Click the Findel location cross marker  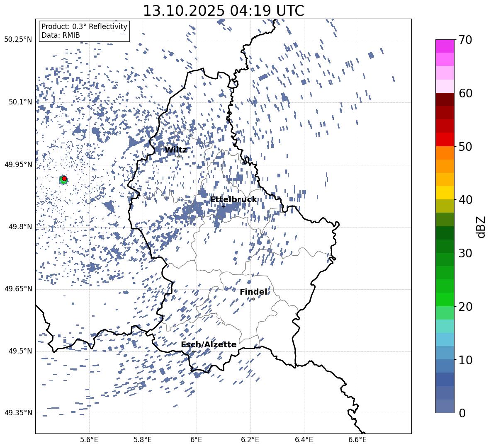tap(253, 299)
